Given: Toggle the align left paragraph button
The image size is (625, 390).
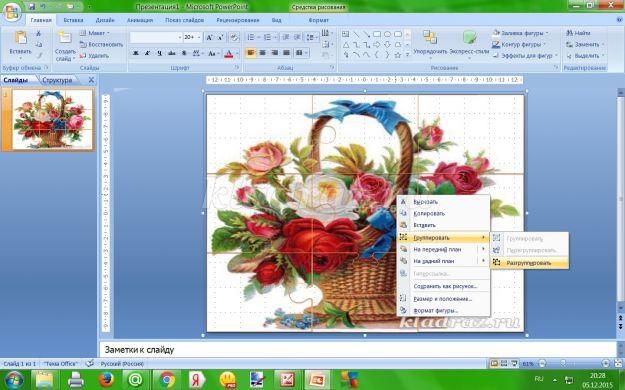Looking at the screenshot, I should point(251,53).
